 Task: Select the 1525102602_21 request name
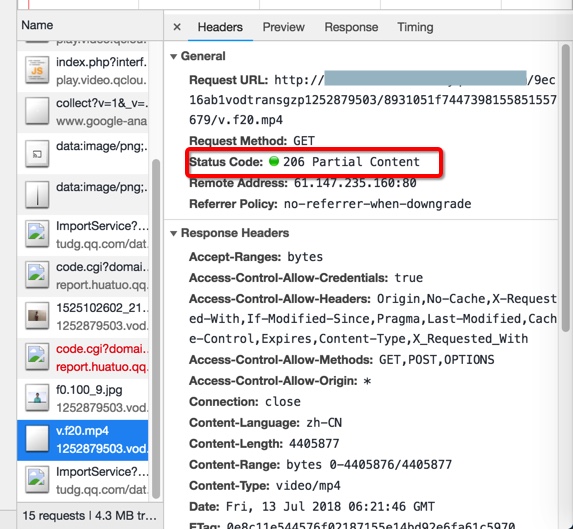coord(102,308)
